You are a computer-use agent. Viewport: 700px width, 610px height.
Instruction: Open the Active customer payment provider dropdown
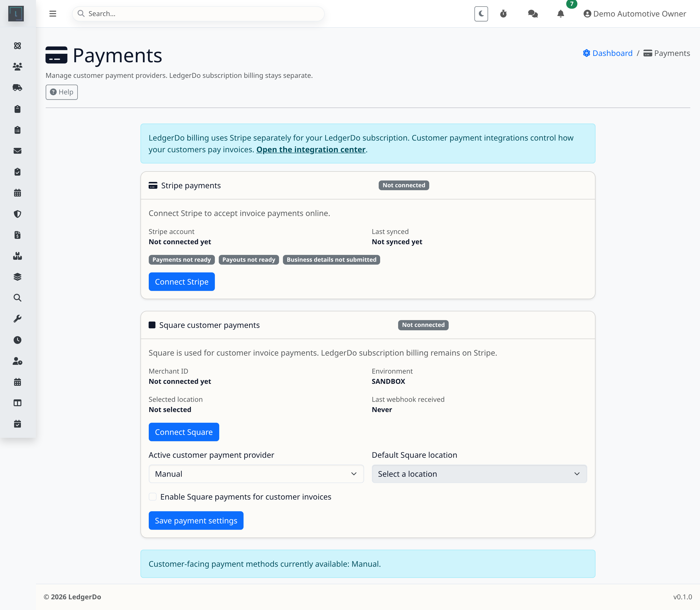tap(256, 474)
